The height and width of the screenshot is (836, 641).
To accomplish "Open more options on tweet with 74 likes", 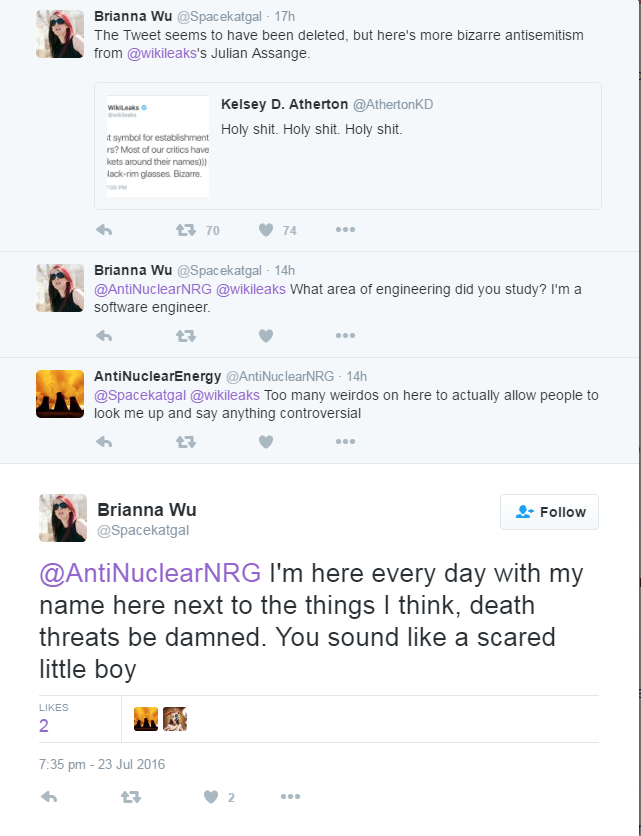I will pyautogui.click(x=345, y=230).
